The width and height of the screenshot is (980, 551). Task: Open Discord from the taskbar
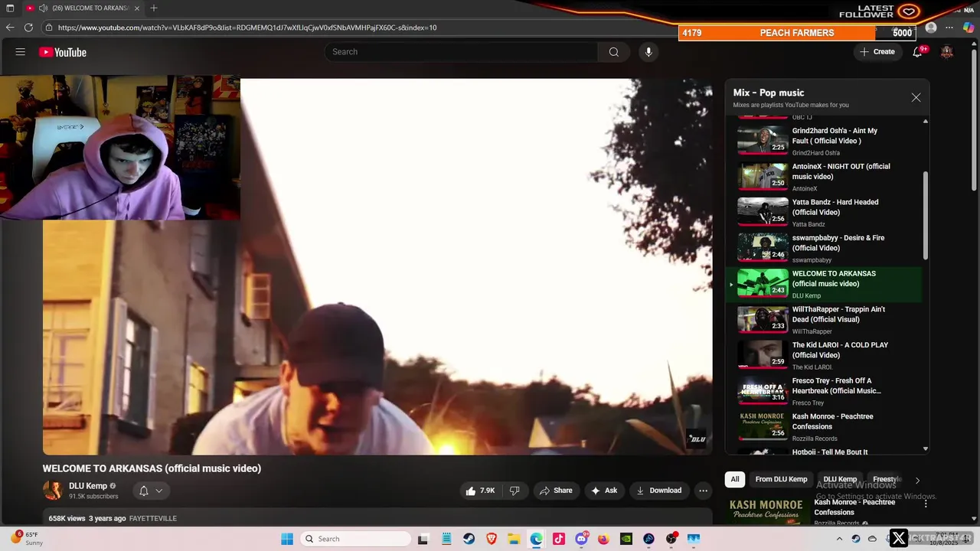(x=581, y=539)
